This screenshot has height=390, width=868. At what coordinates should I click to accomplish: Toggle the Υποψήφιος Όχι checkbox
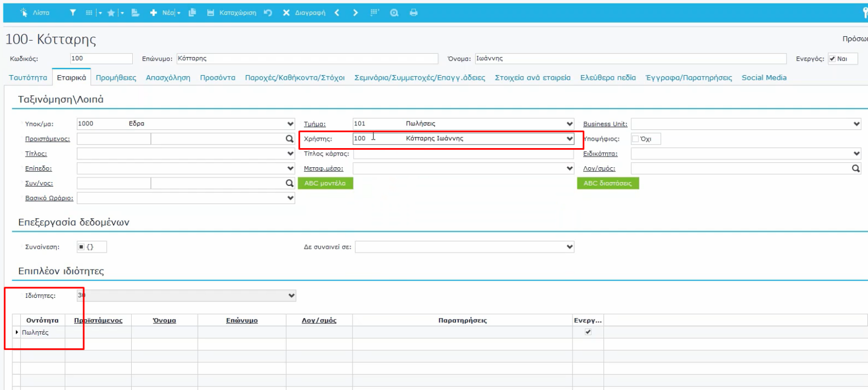pos(635,138)
